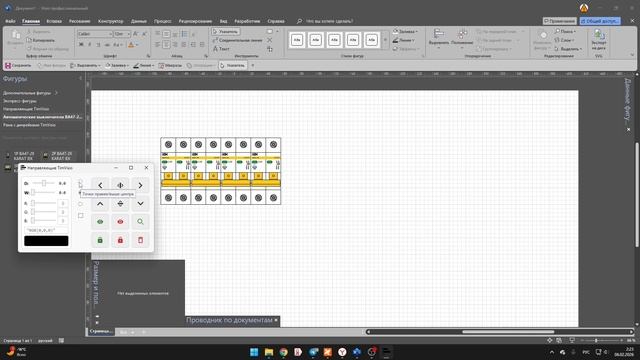Toggle italic formatting in the ribbon
The width and height of the screenshot is (640, 360).
pos(89,44)
